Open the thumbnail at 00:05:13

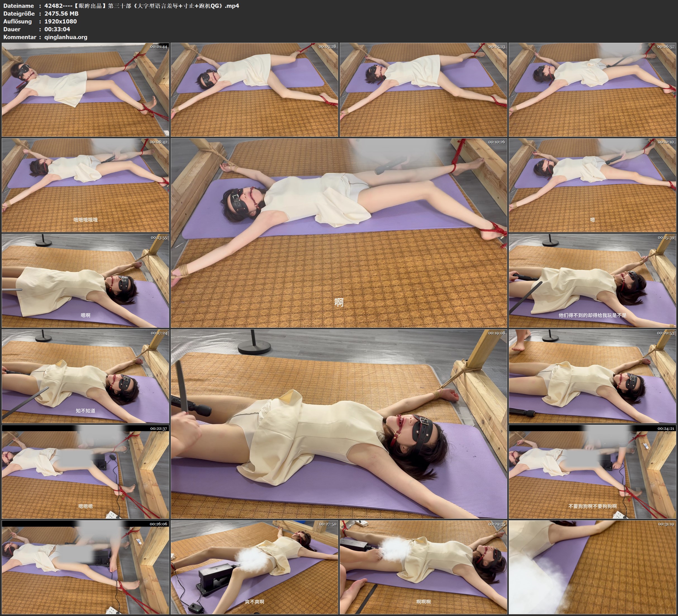click(424, 90)
